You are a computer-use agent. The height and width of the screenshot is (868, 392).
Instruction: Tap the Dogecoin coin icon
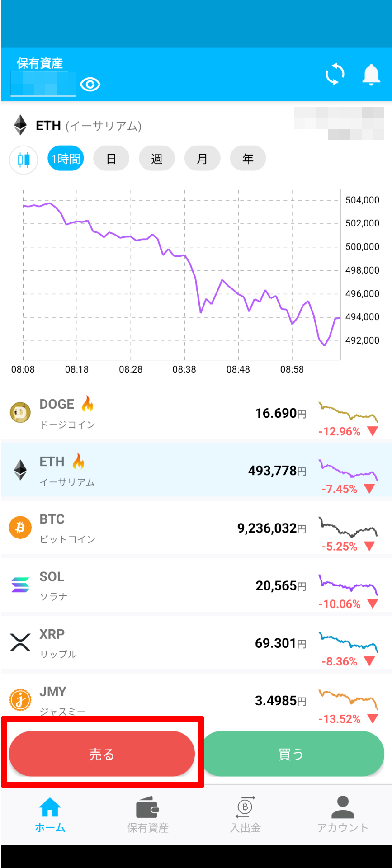[x=20, y=412]
